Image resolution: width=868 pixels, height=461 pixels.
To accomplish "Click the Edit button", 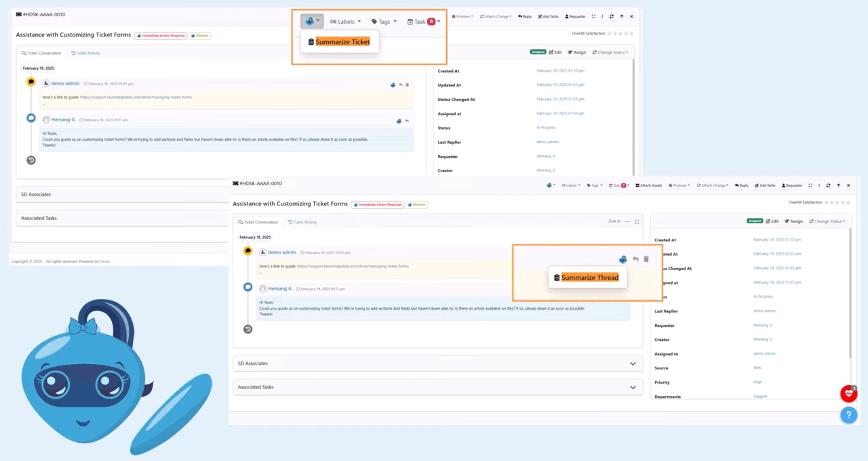I will coord(771,221).
